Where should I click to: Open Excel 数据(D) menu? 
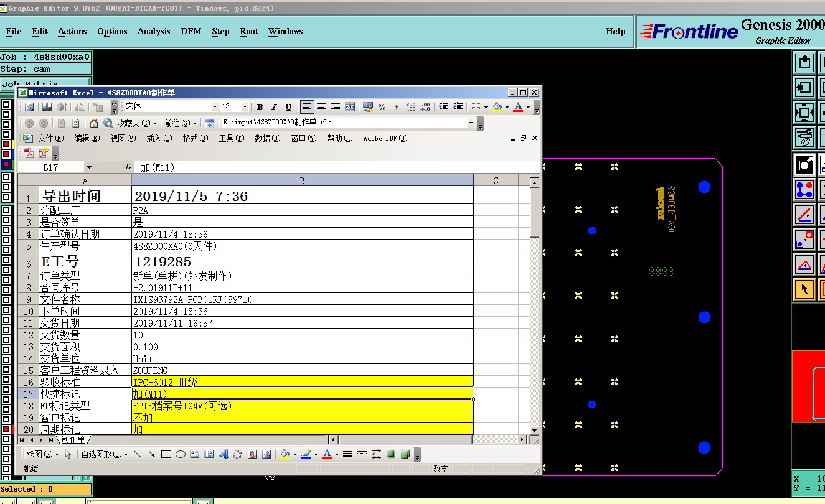pos(268,138)
